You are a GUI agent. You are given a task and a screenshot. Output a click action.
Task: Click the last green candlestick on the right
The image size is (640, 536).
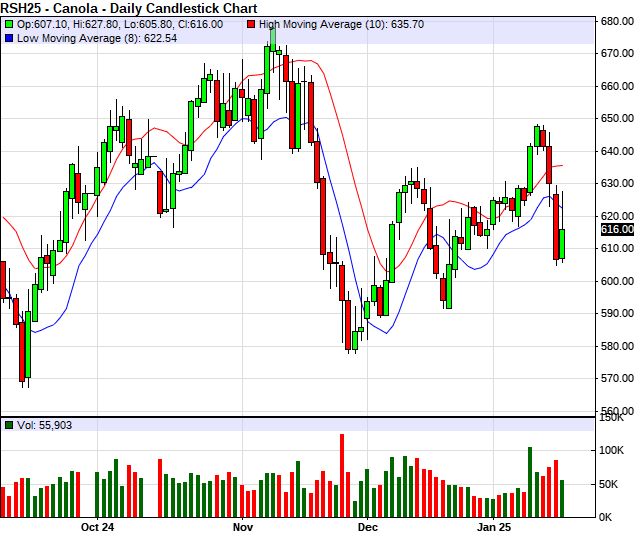click(x=562, y=243)
